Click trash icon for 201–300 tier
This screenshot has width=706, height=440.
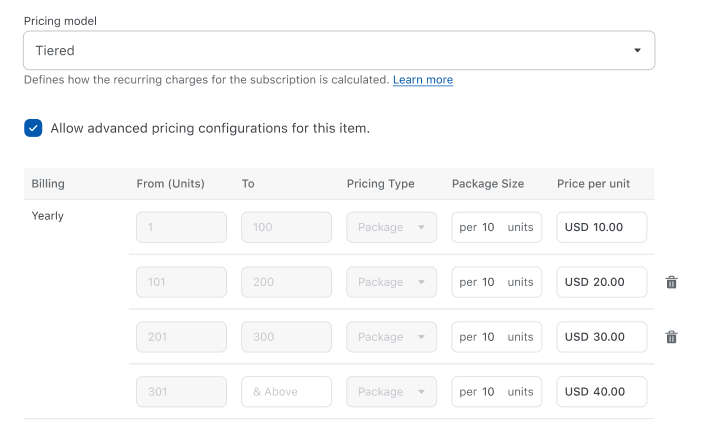point(671,337)
